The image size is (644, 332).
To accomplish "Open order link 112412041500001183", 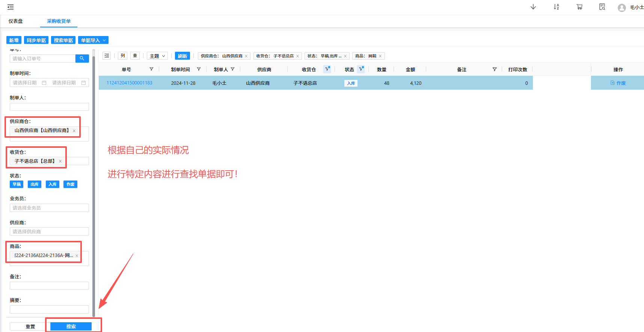I will point(130,83).
